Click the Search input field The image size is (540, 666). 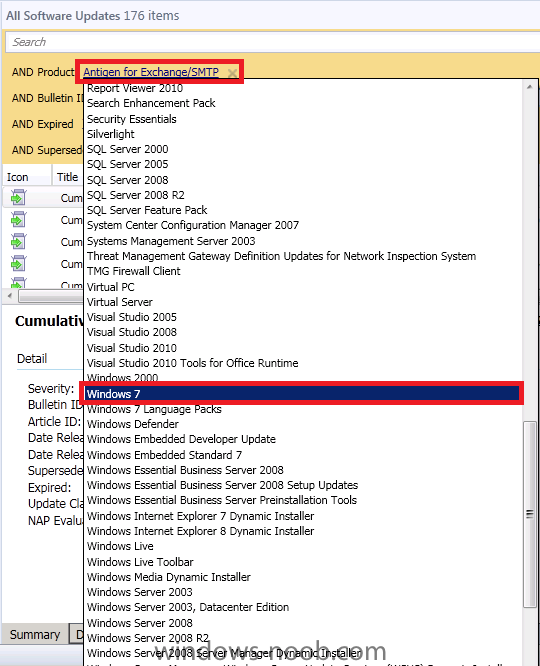coord(273,42)
